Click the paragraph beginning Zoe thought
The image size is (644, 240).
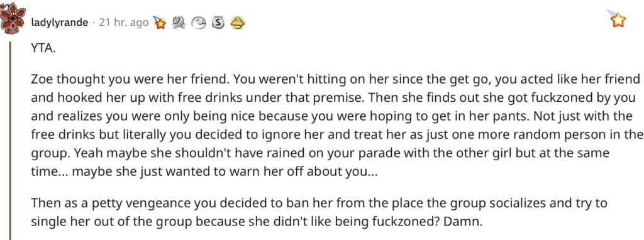pyautogui.click(x=337, y=125)
